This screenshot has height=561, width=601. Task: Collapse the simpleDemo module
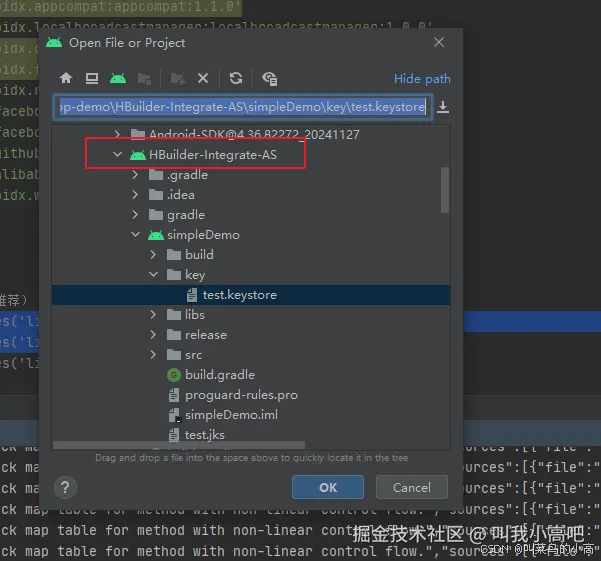(x=135, y=235)
